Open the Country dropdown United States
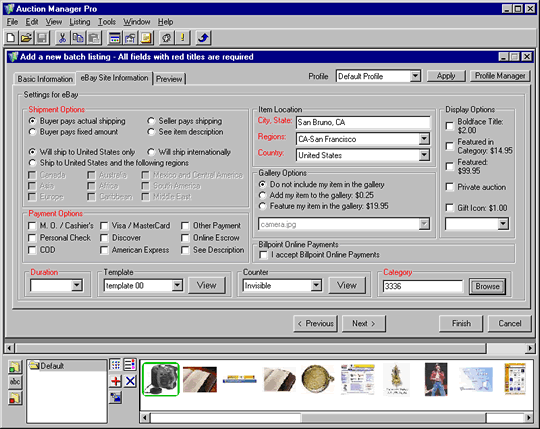The image size is (540, 429). [424, 155]
